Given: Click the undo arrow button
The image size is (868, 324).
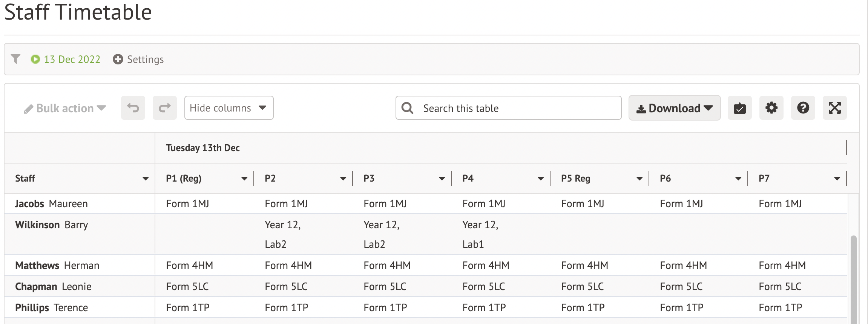Looking at the screenshot, I should tap(133, 108).
